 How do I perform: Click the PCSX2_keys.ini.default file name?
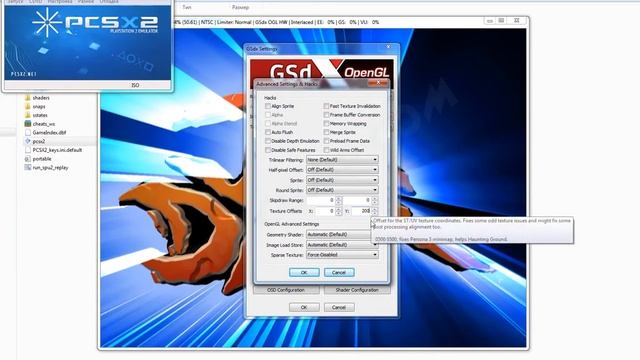coord(57,150)
